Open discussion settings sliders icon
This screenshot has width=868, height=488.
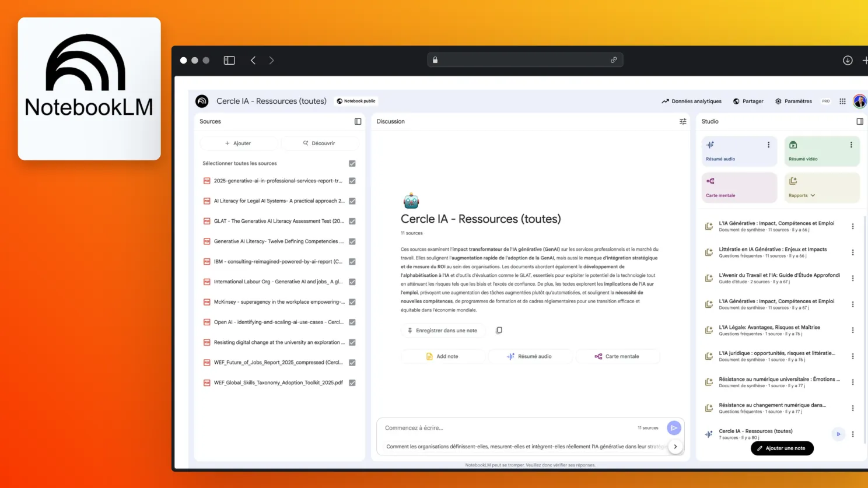(x=682, y=121)
